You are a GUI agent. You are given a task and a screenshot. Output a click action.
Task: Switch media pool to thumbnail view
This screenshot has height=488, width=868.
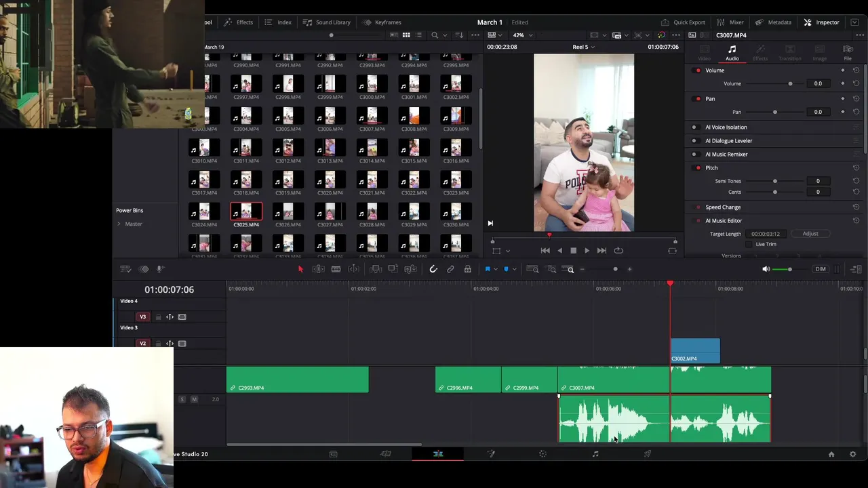click(x=406, y=35)
